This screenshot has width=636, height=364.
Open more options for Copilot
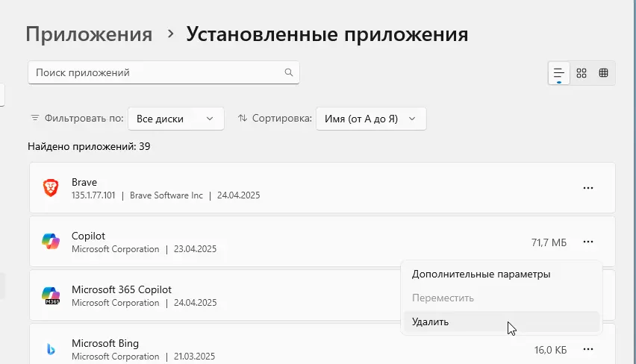[588, 242]
